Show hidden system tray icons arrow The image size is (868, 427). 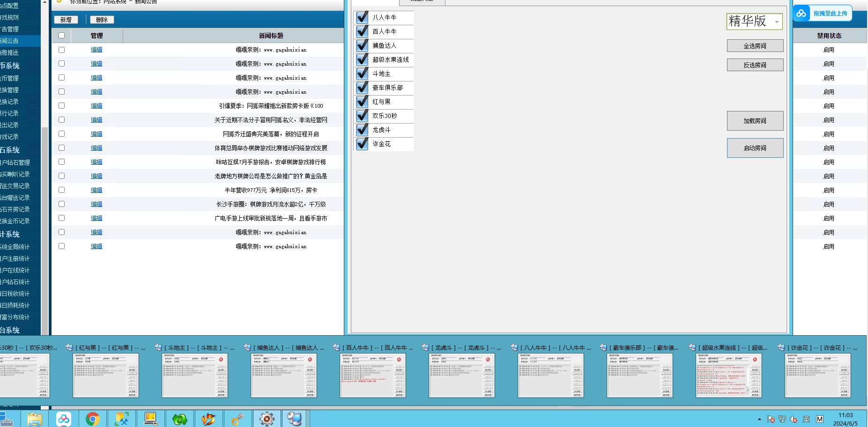click(759, 419)
